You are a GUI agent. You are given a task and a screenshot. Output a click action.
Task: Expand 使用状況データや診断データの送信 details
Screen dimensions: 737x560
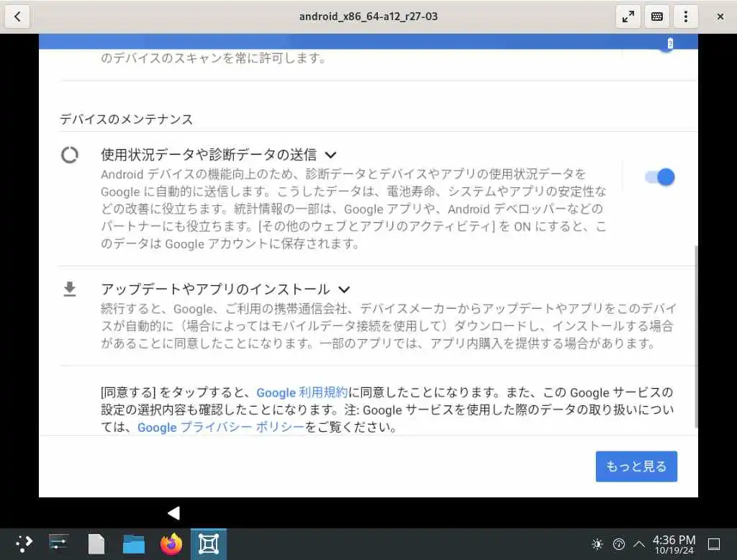coord(331,155)
